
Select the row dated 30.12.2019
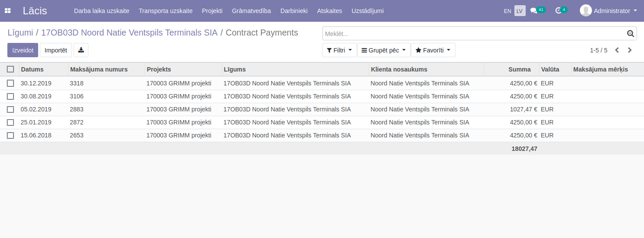tap(10, 83)
